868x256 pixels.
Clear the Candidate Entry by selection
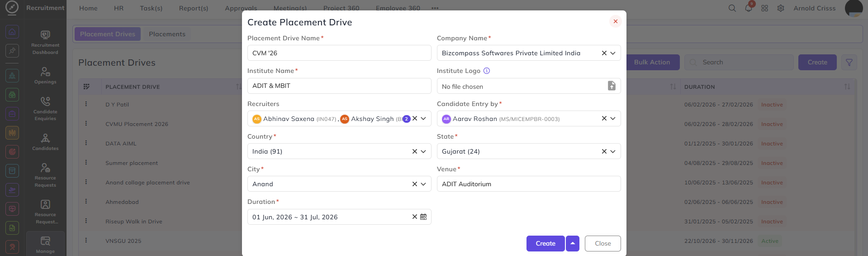(604, 118)
